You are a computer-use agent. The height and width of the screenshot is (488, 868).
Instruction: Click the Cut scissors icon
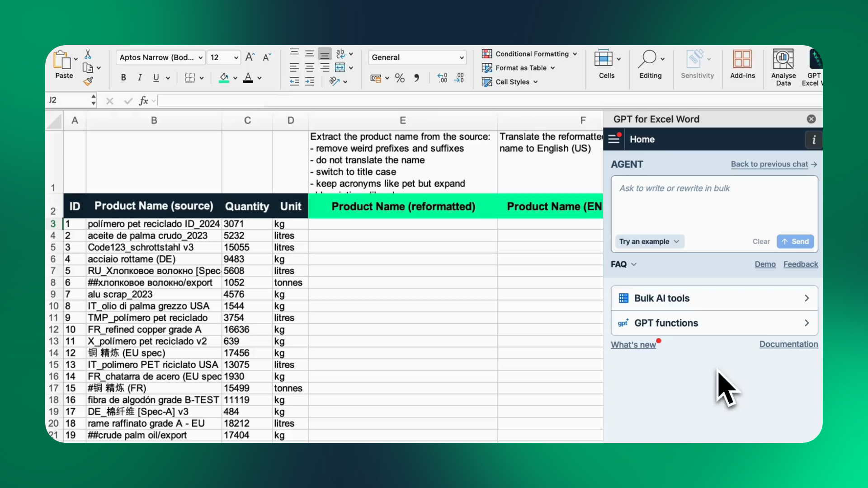pyautogui.click(x=88, y=55)
